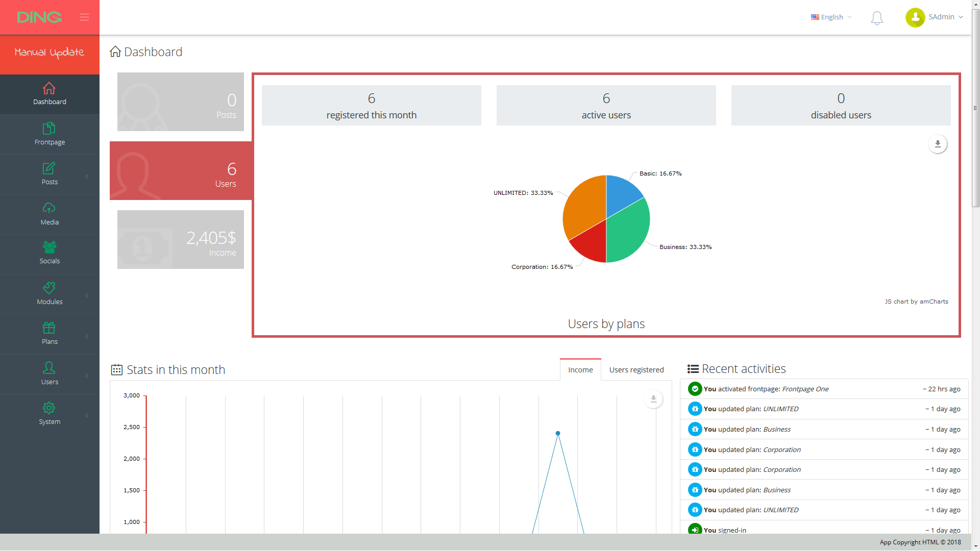980x551 pixels.
Task: Download the Users by plans pie chart
Action: tap(938, 144)
